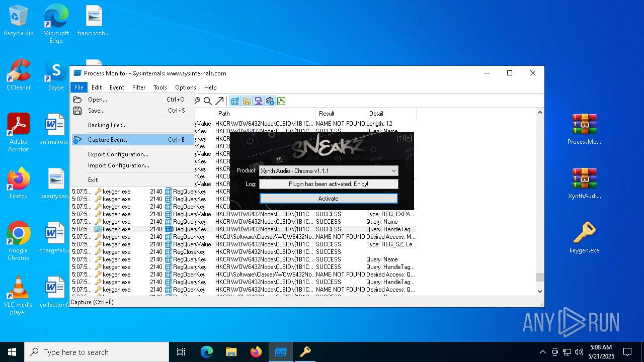Click the vertical scrollbar thumb in event list

coord(540,277)
